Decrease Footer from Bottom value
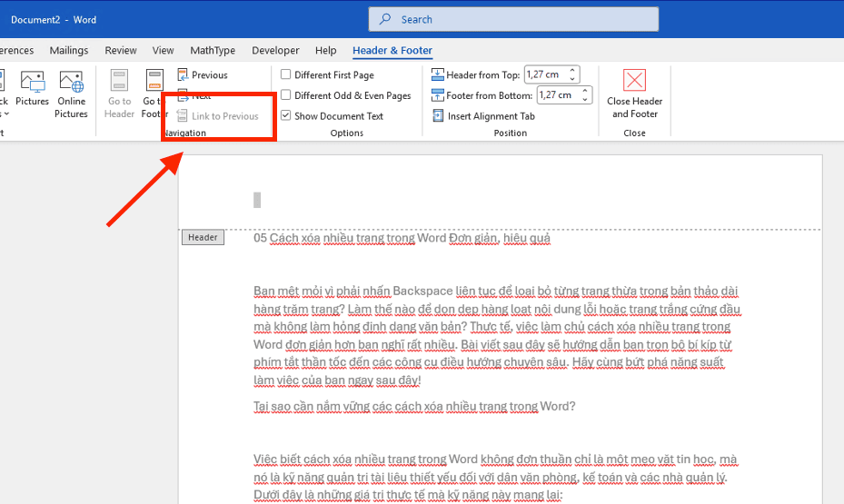 585,99
